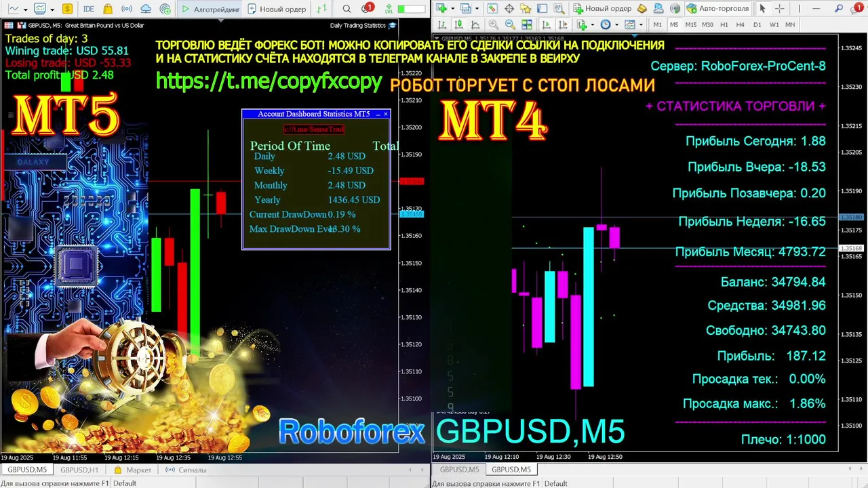Click the MT4 Signals antenna icon
The height and width of the screenshot is (488, 868).
(x=675, y=8)
